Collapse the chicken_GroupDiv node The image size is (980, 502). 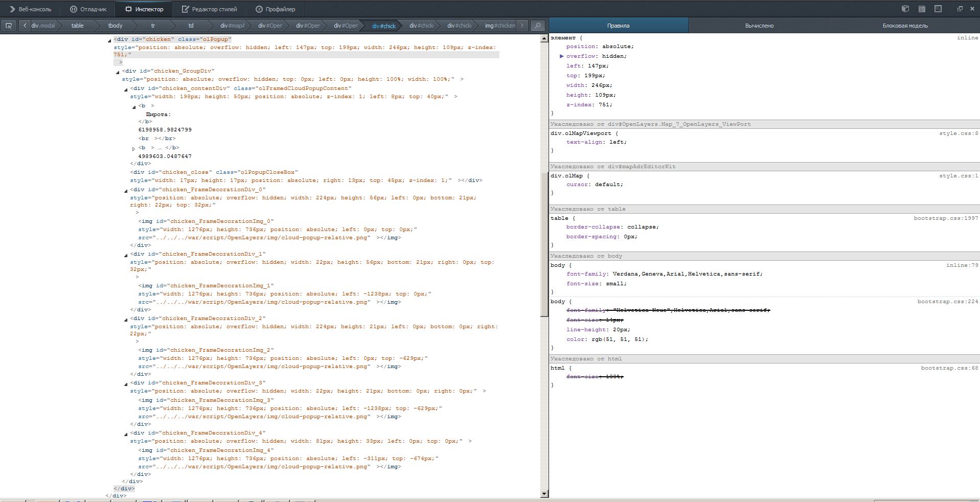pos(118,72)
